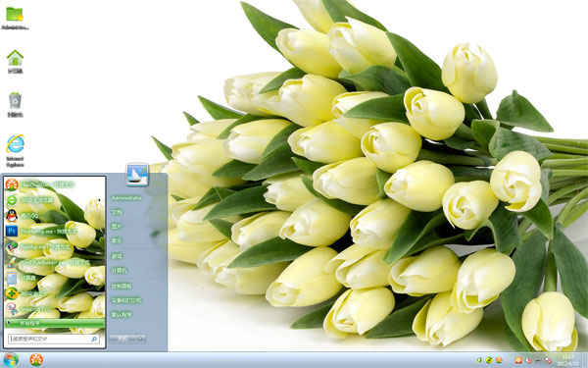Open Games (游戏) in Start menu
588x368 pixels.
pyautogui.click(x=117, y=256)
